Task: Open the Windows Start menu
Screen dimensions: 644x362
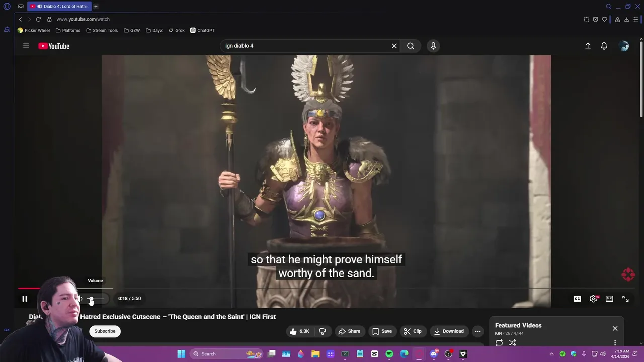Action: point(181,354)
